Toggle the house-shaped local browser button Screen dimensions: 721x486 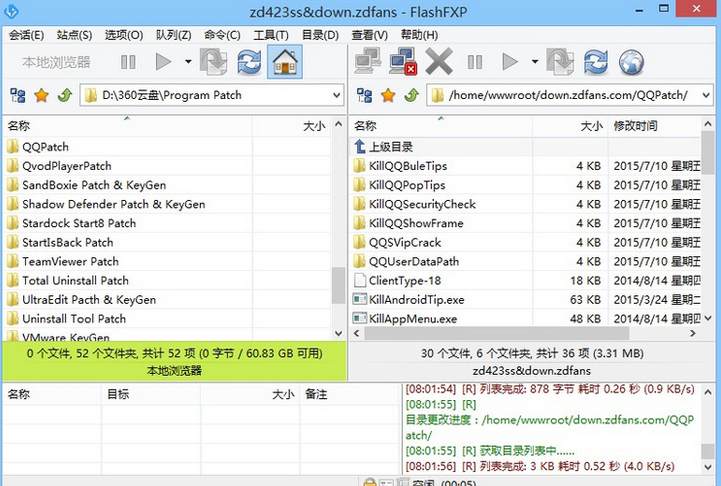285,62
